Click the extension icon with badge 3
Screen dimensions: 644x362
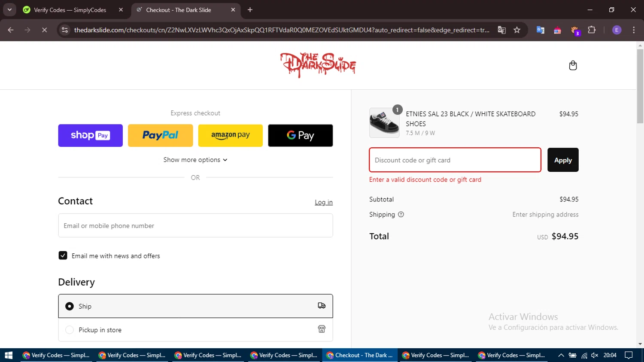[575, 30]
